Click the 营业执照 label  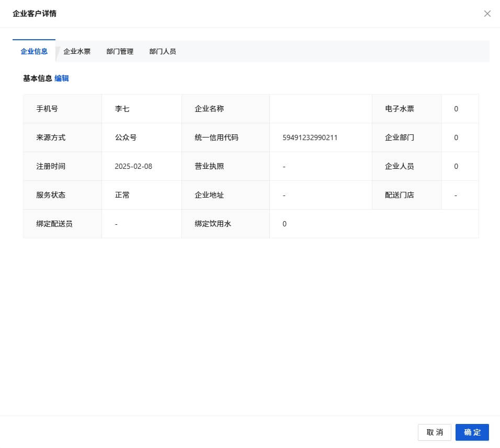pos(209,166)
